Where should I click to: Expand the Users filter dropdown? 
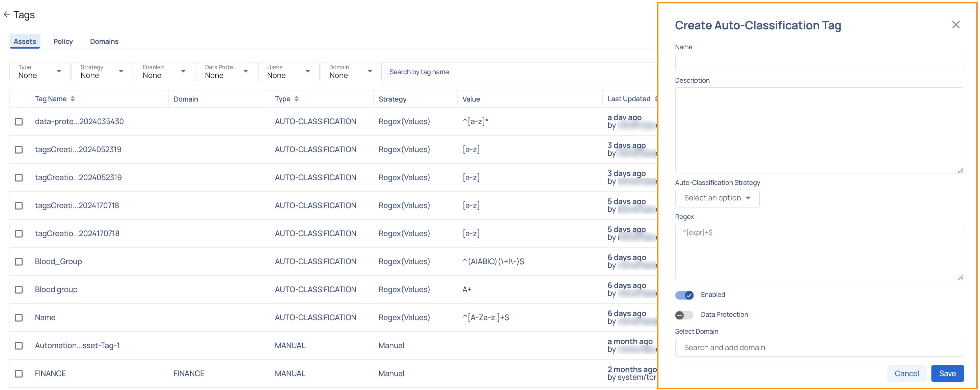point(289,72)
